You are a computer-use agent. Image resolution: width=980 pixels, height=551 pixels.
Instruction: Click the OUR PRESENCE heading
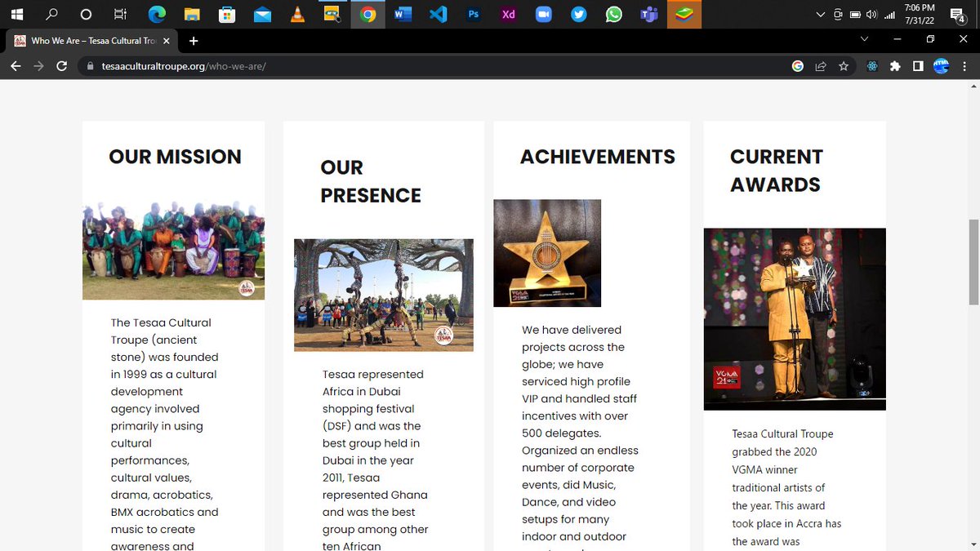371,181
